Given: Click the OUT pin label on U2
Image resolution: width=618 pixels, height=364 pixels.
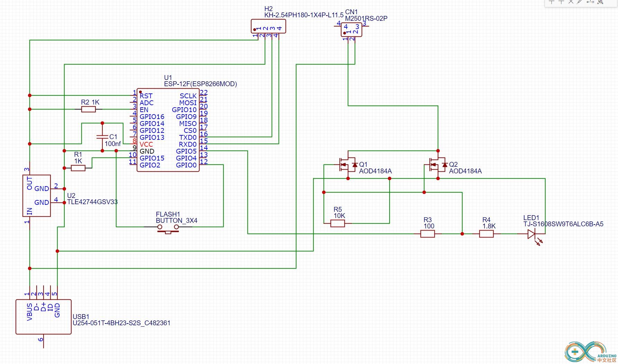Looking at the screenshot, I should pos(29,183).
